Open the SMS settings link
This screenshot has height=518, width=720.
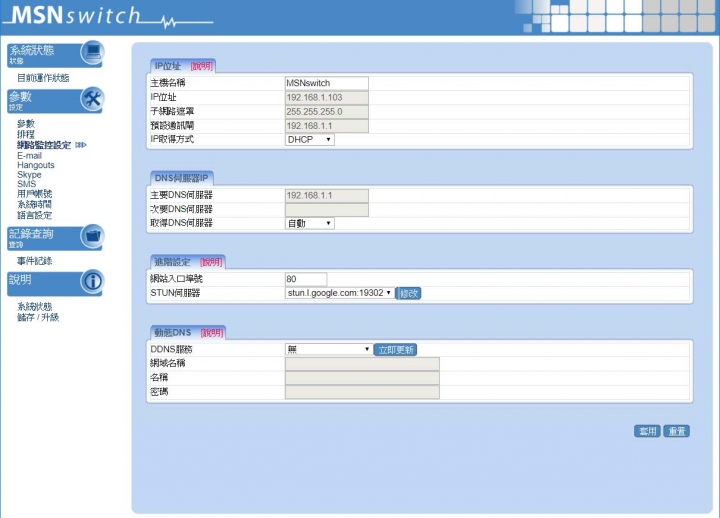point(27,184)
